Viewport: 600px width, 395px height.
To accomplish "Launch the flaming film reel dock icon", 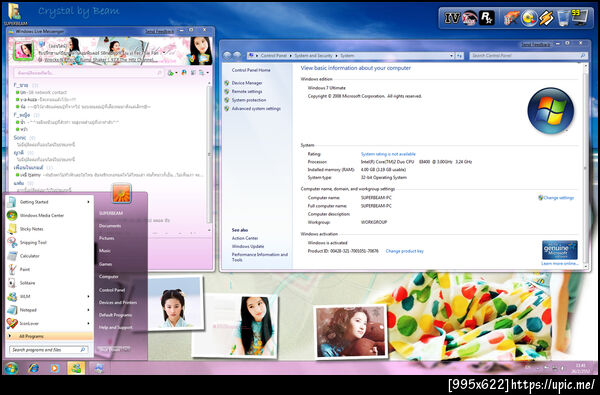I will click(512, 18).
